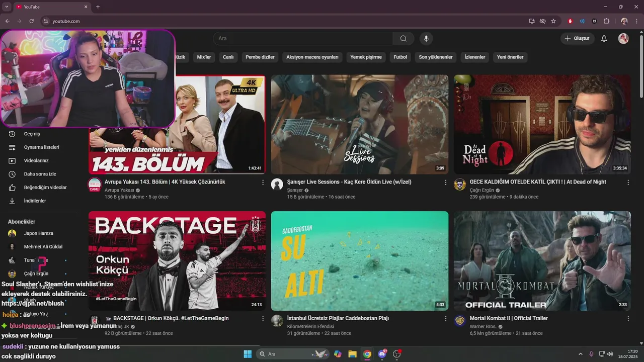Image resolution: width=644 pixels, height=362 pixels.
Task: Open Daha sonra izle in the sidebar
Action: [x=40, y=174]
